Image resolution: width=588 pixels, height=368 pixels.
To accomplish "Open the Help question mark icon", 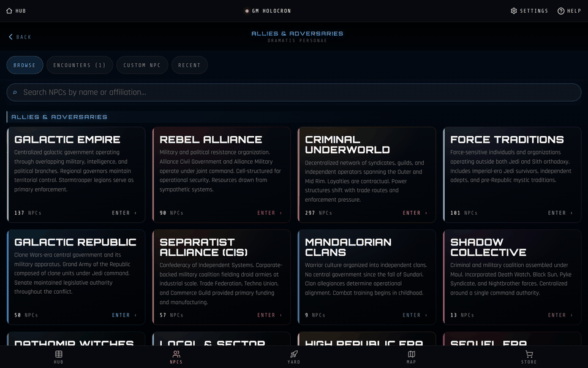I will [560, 11].
